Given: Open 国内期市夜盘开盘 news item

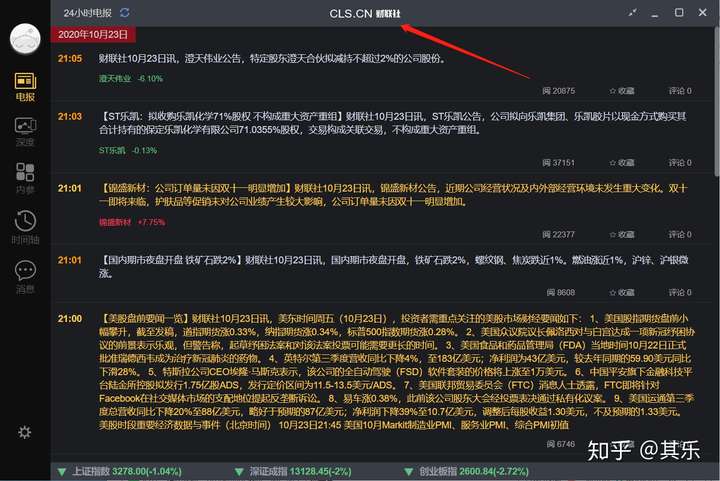Looking at the screenshot, I should [394, 267].
